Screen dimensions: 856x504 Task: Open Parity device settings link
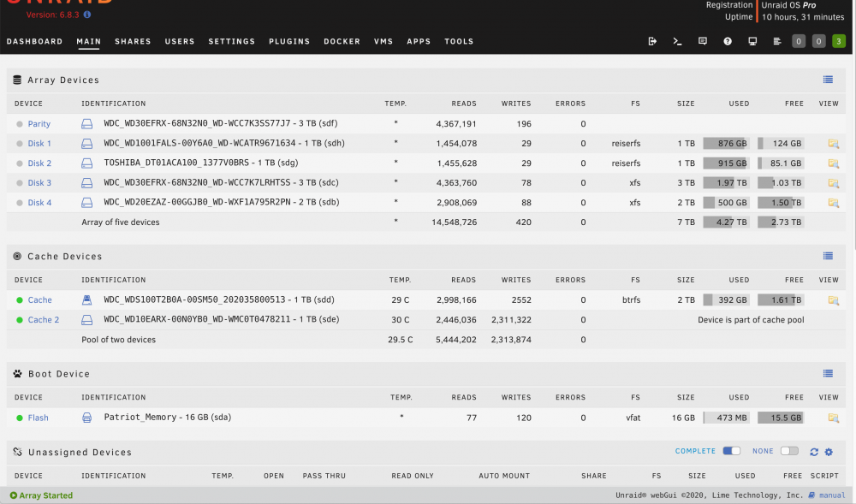(39, 124)
